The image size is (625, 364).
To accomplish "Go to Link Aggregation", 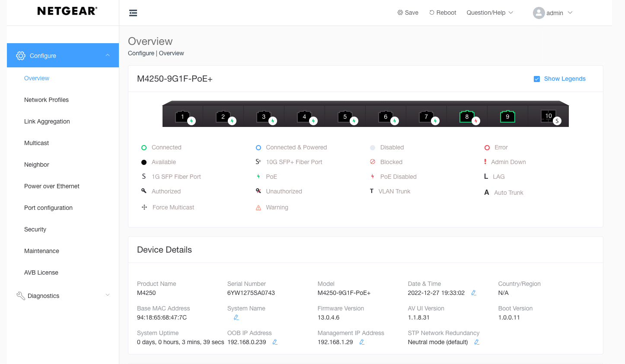I will pos(47,121).
